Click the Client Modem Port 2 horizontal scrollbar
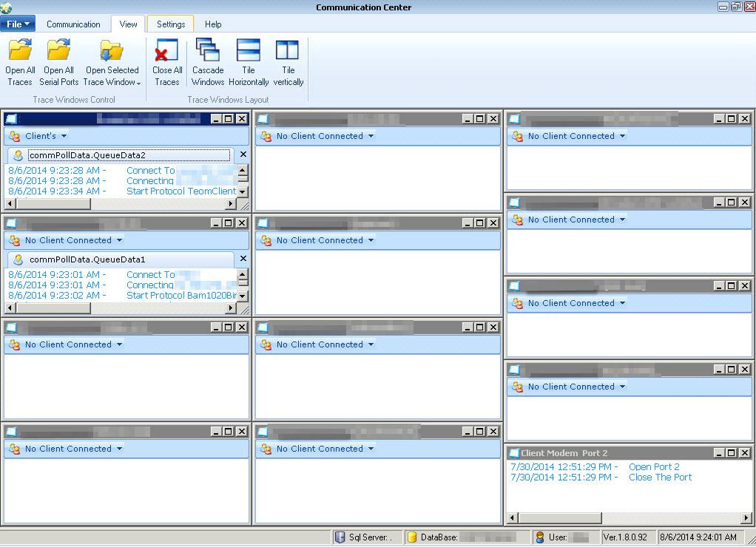 pos(629,518)
